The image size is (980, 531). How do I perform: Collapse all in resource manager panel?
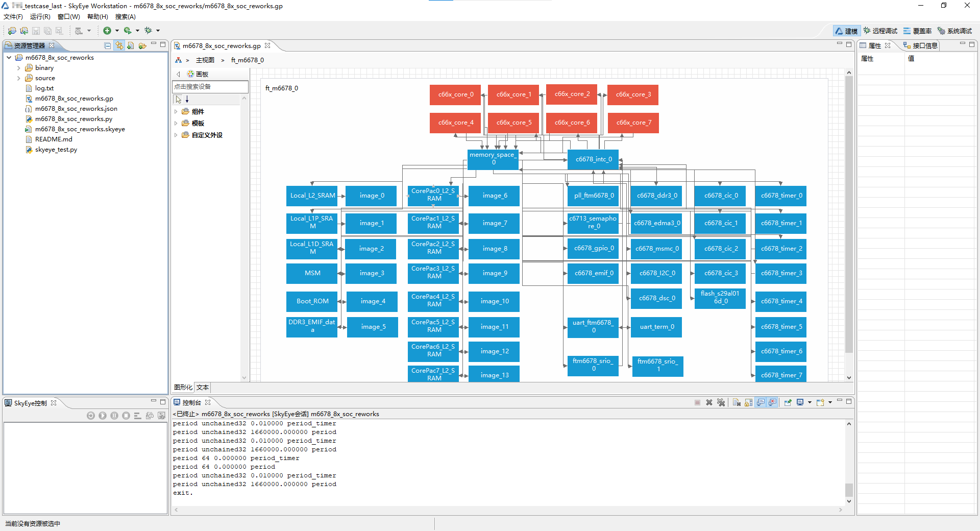108,45
